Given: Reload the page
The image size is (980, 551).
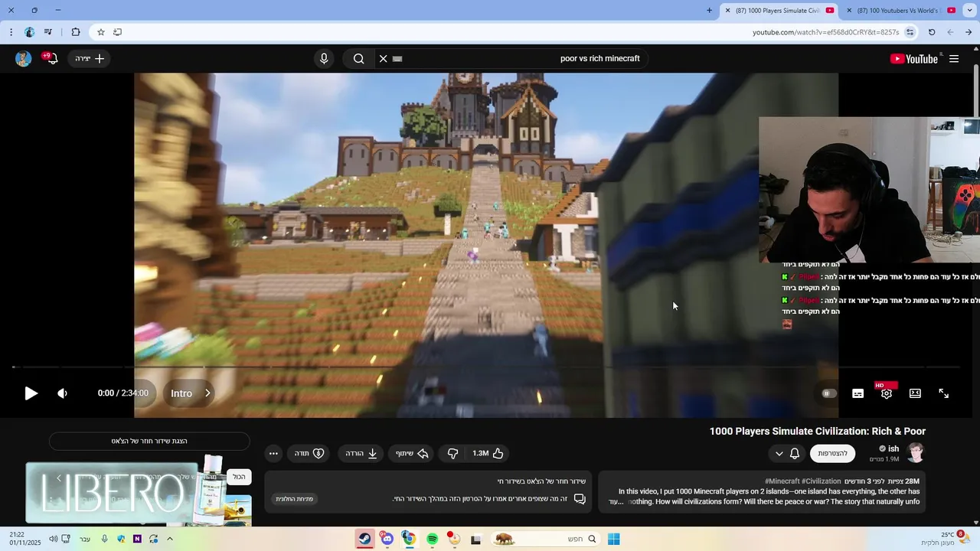Looking at the screenshot, I should pyautogui.click(x=932, y=32).
